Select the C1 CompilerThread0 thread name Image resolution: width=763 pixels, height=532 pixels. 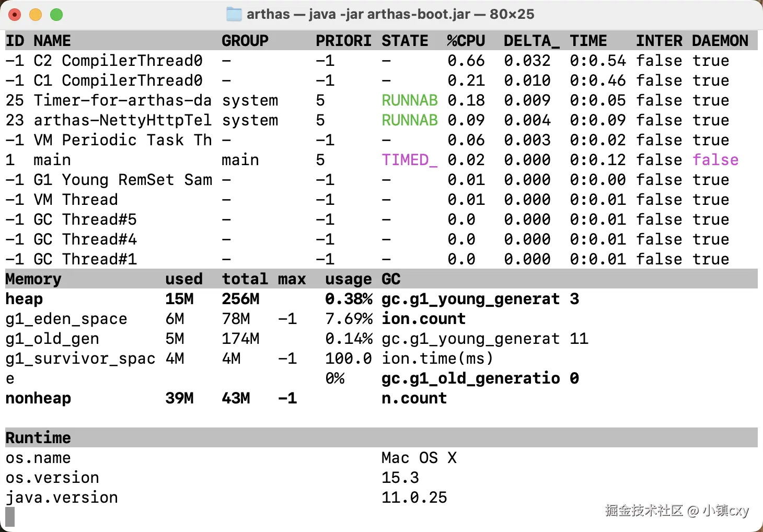pos(118,80)
